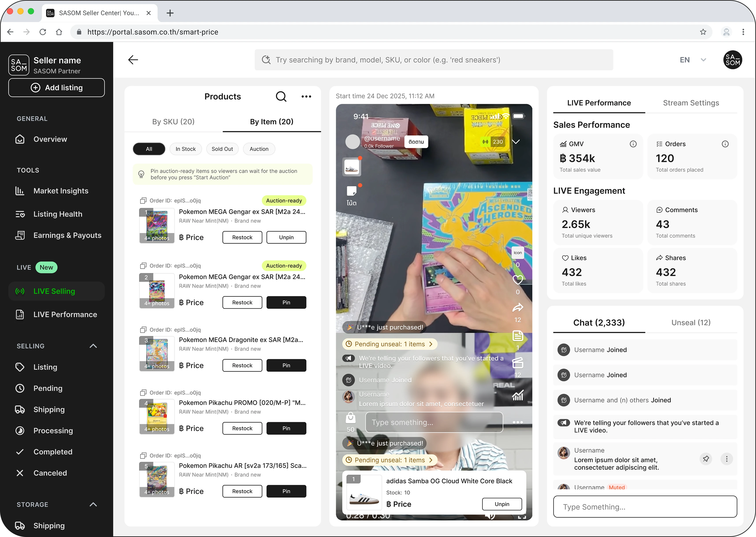Viewport: 756px width, 537px height.
Task: Collapse the SELLING section
Action: (93, 346)
